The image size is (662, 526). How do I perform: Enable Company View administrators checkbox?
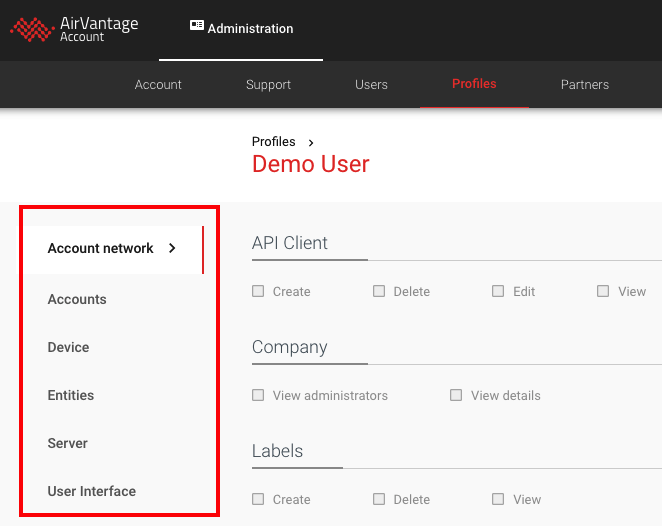258,395
